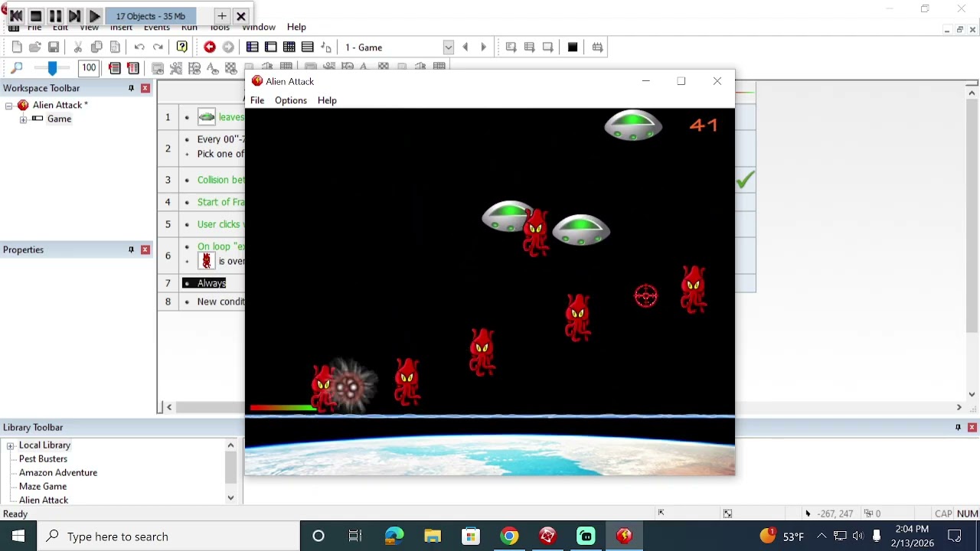The width and height of the screenshot is (980, 551).
Task: Open the File menu in Alien Attack window
Action: 257,100
